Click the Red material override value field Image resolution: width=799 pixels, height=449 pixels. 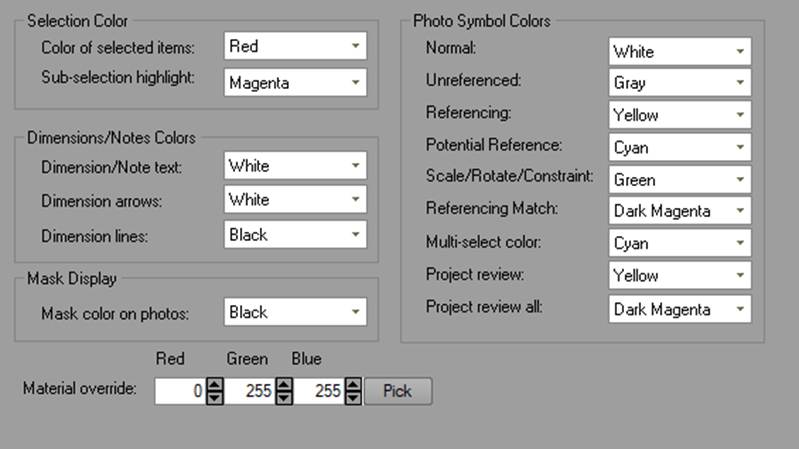pos(180,392)
